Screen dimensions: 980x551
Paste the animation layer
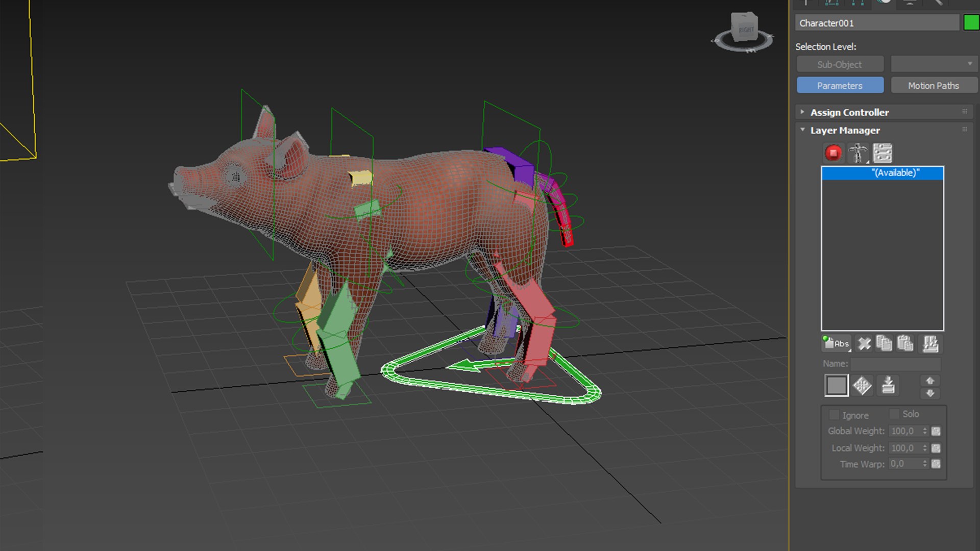click(905, 343)
